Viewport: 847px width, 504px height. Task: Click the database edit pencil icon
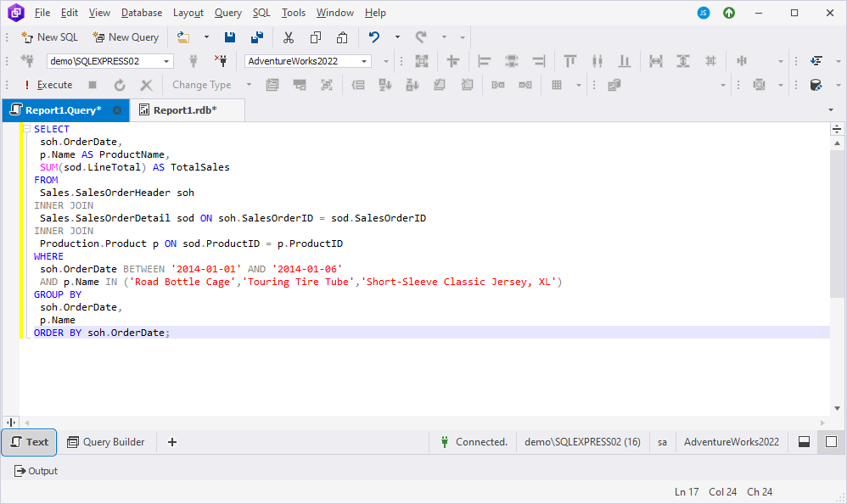point(816,85)
